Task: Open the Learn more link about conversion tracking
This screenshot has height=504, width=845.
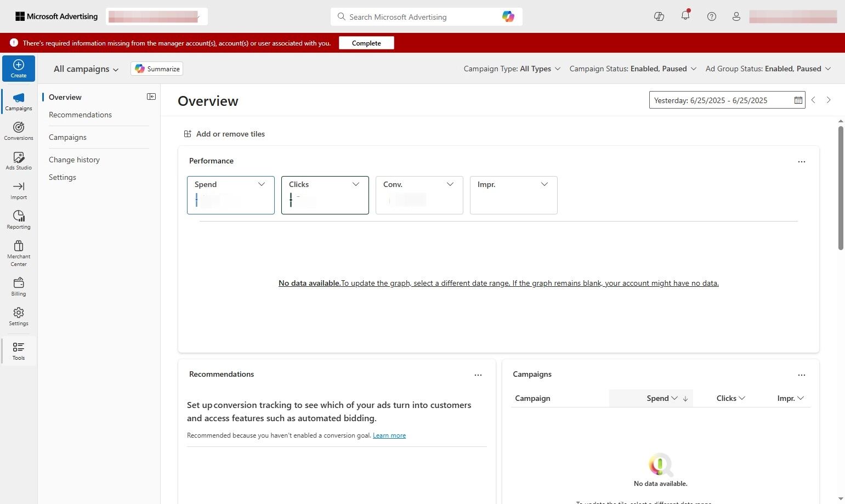Action: 389,435
